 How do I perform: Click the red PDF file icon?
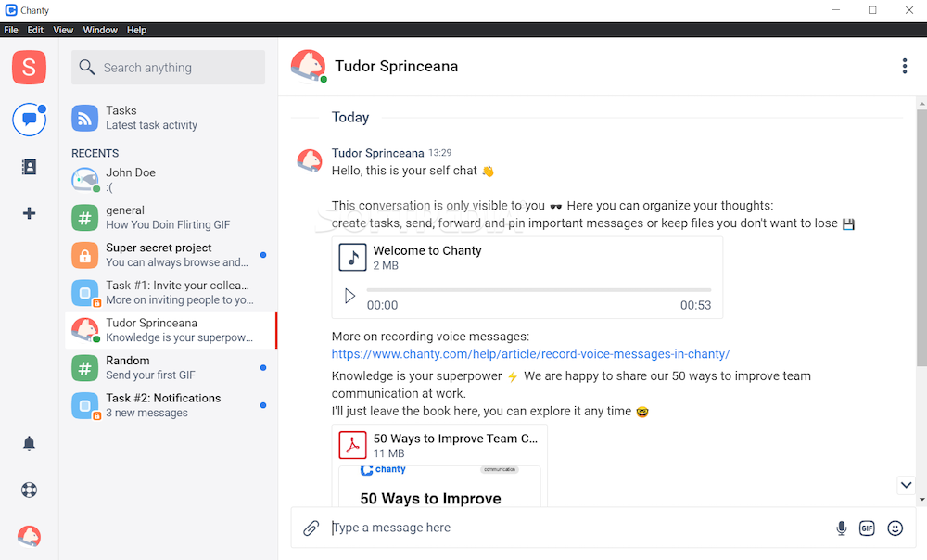[x=352, y=445]
